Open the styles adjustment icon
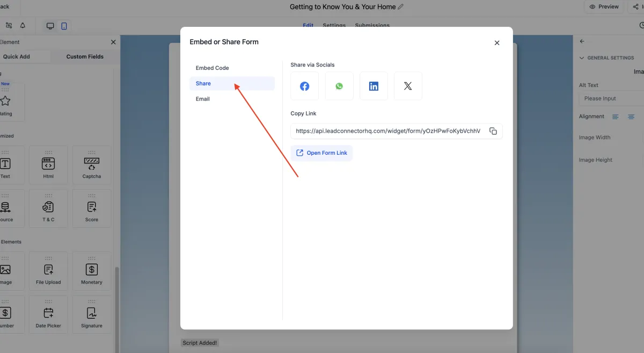 coord(9,25)
